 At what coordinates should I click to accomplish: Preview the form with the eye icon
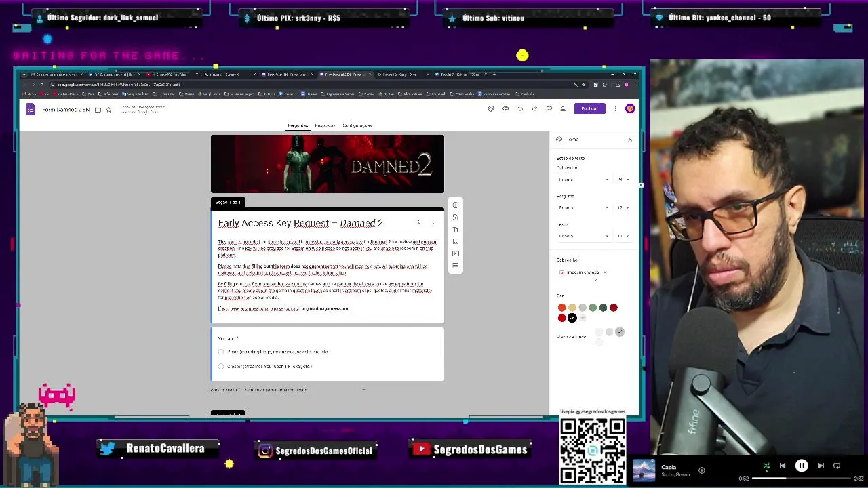pos(505,108)
